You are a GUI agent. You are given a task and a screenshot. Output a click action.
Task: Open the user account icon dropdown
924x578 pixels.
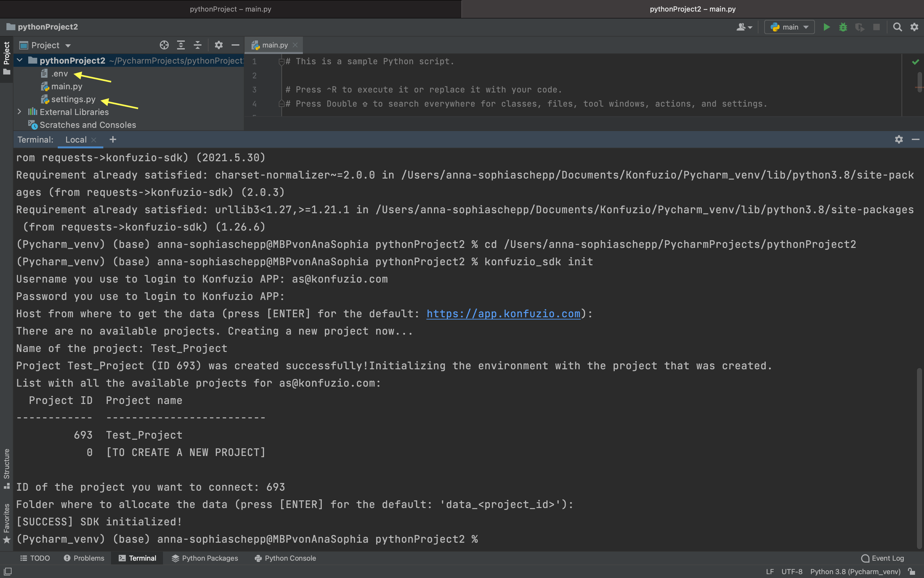(x=744, y=27)
